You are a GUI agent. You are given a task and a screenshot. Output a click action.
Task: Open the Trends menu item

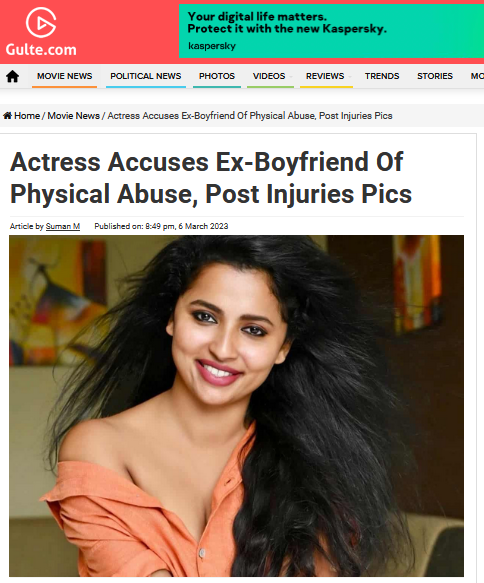382,76
